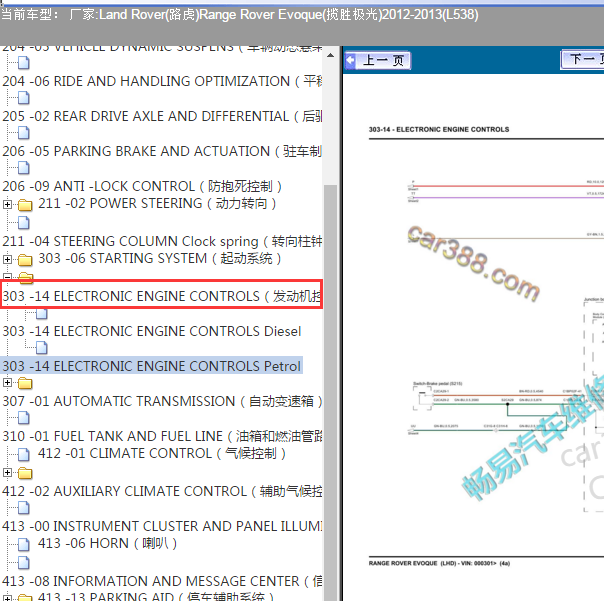604x601 pixels.
Task: Select 211-02 POWER STEERING entry
Action: (x=157, y=203)
